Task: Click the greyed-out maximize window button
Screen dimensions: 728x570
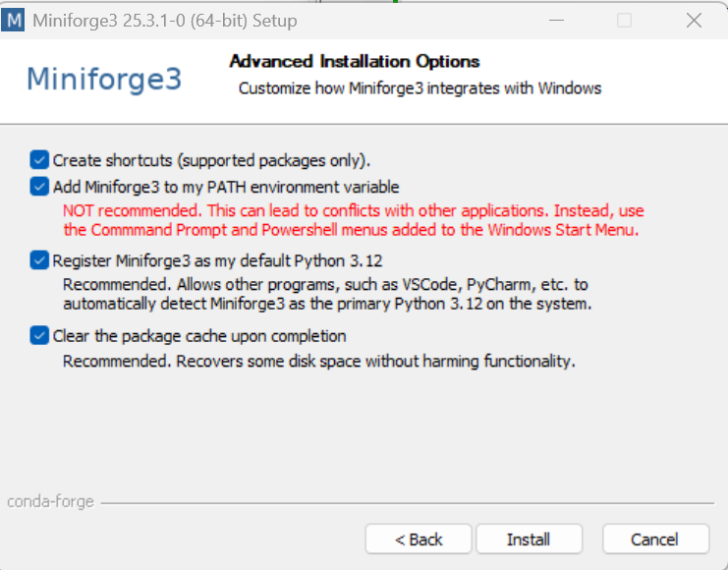Action: coord(624,20)
